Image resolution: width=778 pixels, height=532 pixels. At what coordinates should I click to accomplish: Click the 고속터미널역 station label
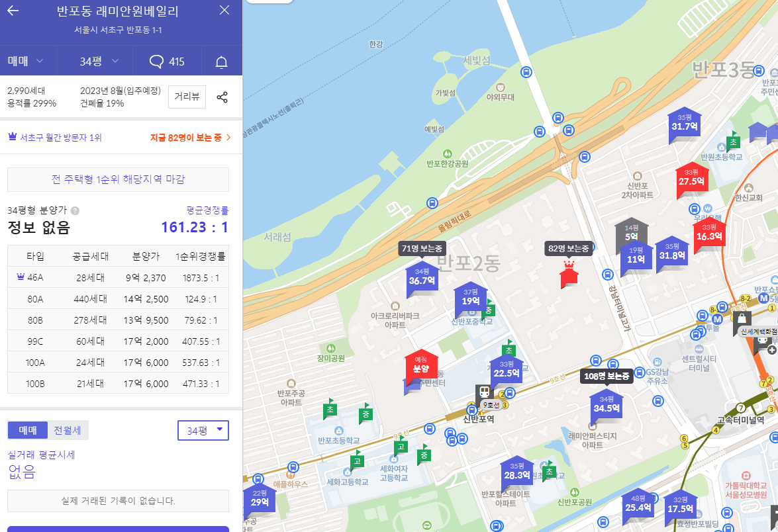coord(740,420)
